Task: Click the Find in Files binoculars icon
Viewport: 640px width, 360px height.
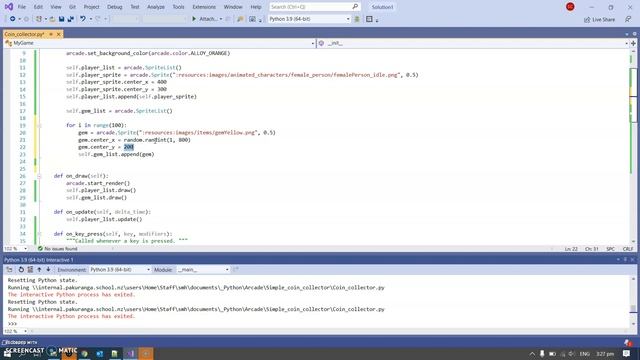Action: pos(240,19)
